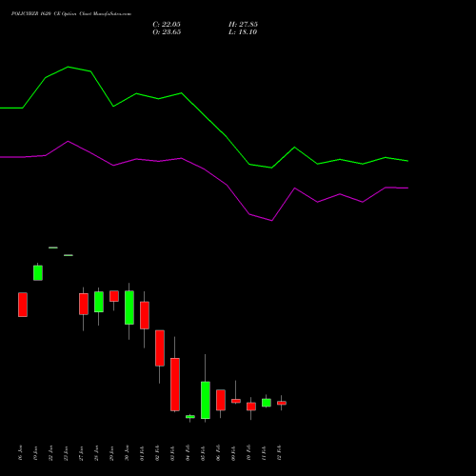Click the 11 Feb date label
The image size is (476, 476).
265,453
